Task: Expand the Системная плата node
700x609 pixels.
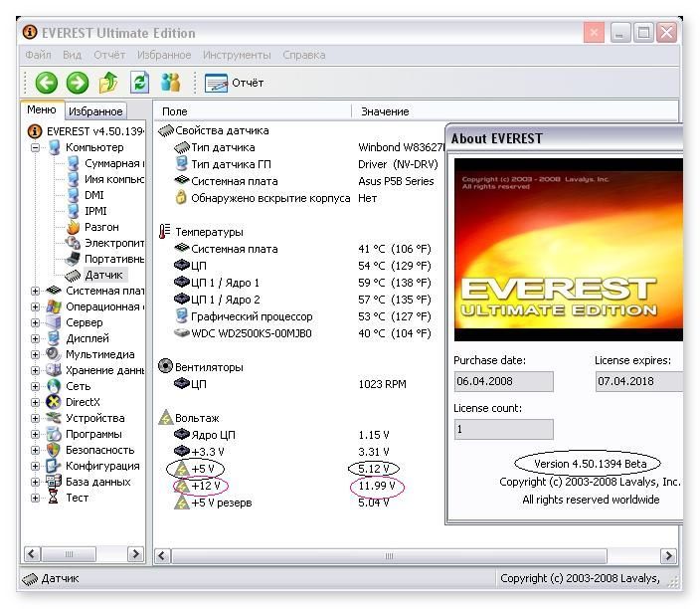Action: tap(35, 291)
